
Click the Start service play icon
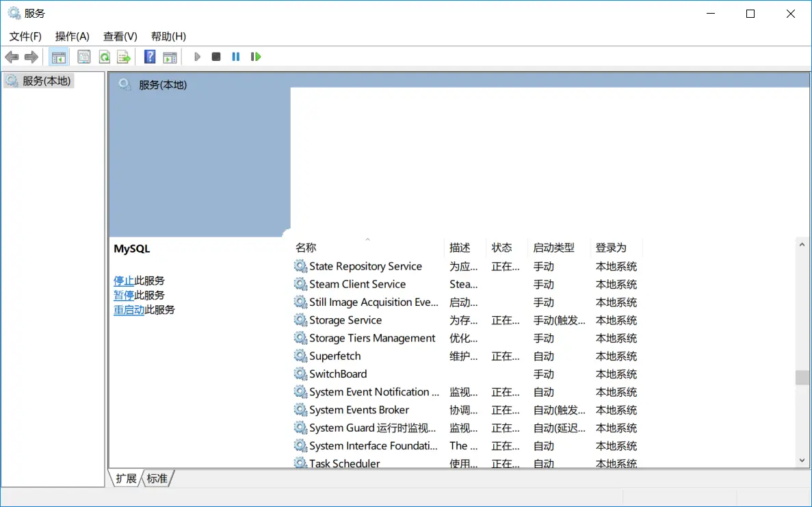[197, 57]
